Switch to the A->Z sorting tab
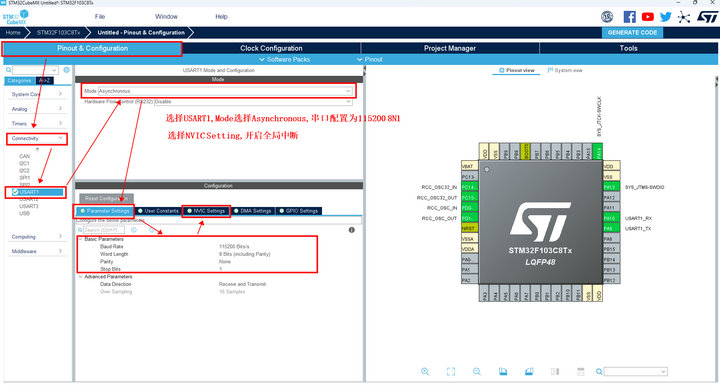 pyautogui.click(x=45, y=80)
